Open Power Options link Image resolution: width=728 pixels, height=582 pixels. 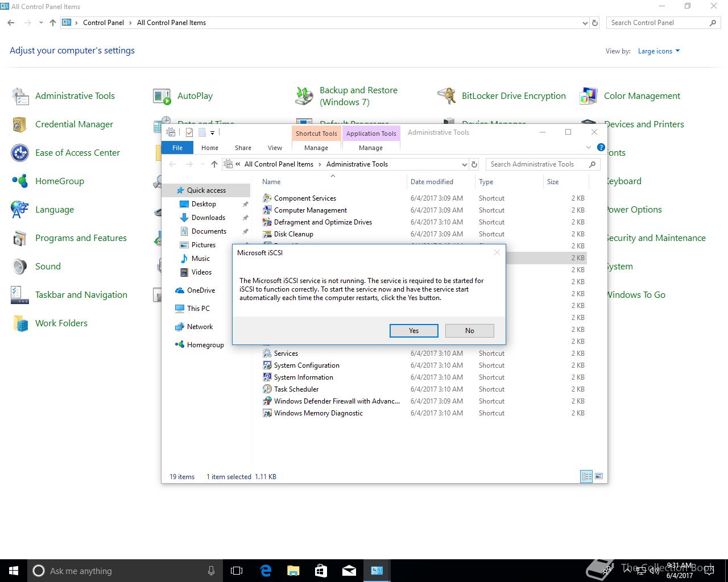pyautogui.click(x=634, y=210)
